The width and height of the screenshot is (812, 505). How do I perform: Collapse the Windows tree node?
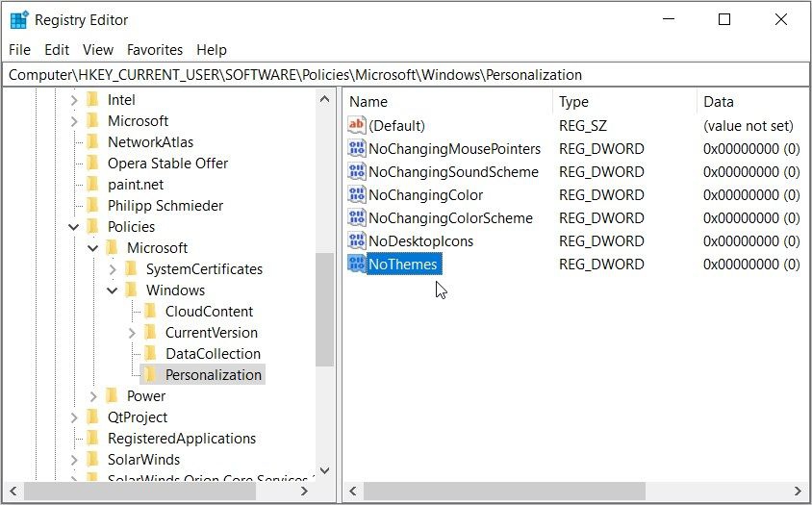coord(113,290)
